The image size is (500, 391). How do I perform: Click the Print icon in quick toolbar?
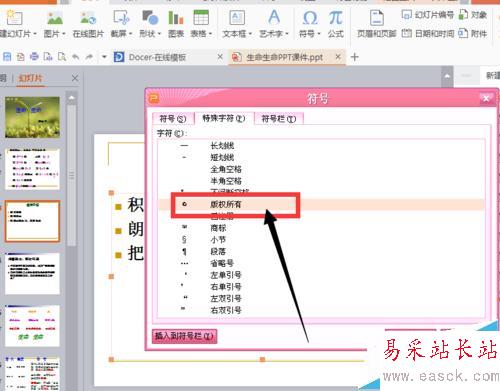coord(34,57)
